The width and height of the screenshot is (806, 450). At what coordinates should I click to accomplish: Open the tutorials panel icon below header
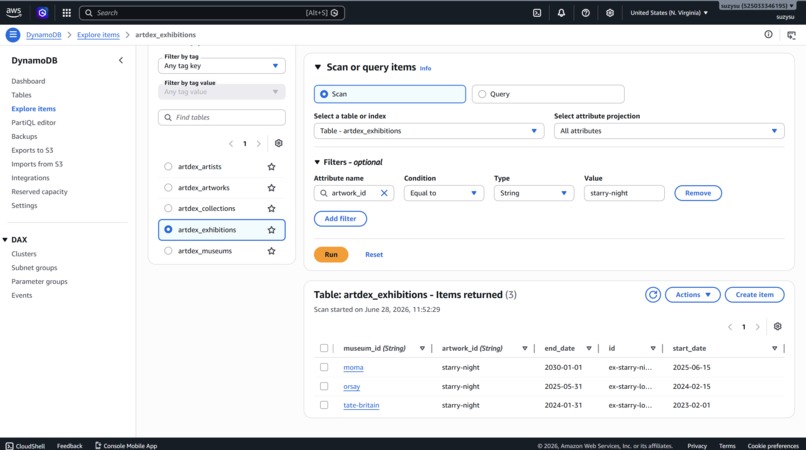791,35
